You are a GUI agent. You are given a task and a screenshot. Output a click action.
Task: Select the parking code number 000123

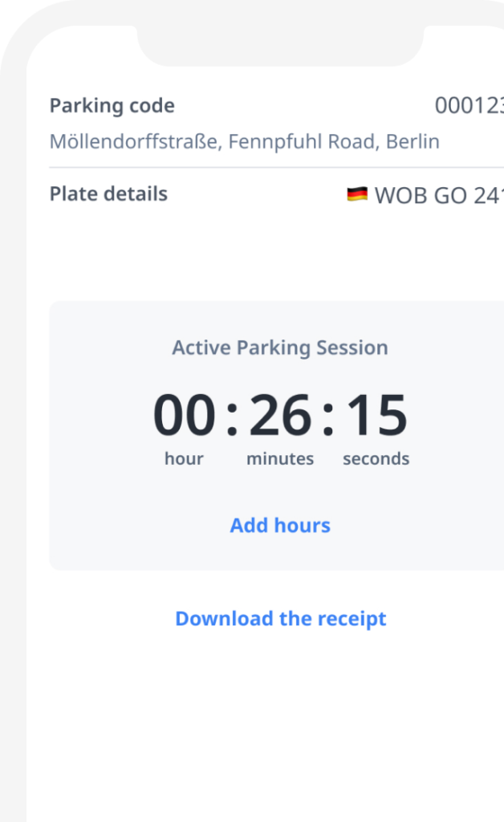pyautogui.click(x=469, y=106)
